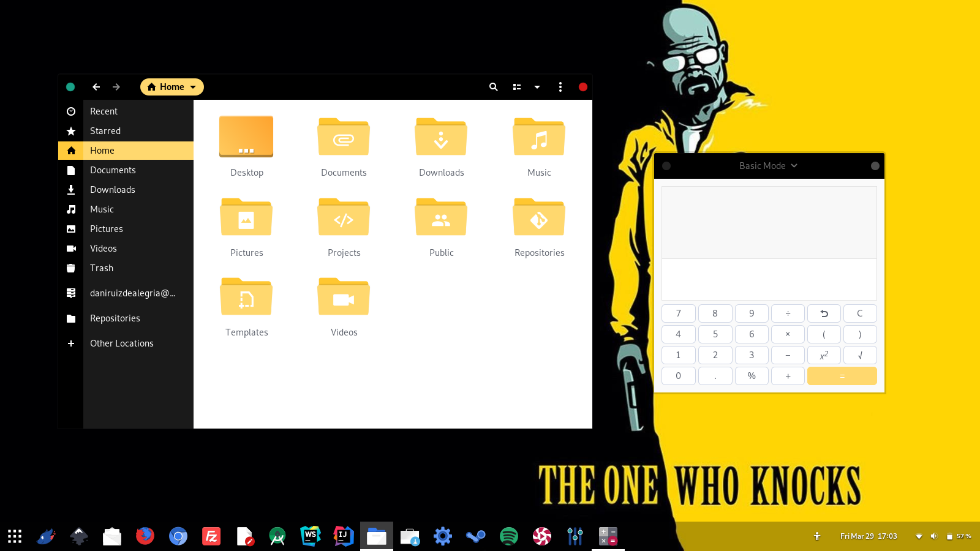The image size is (980, 551).
Task: Select Recent in sidebar
Action: pos(126,111)
